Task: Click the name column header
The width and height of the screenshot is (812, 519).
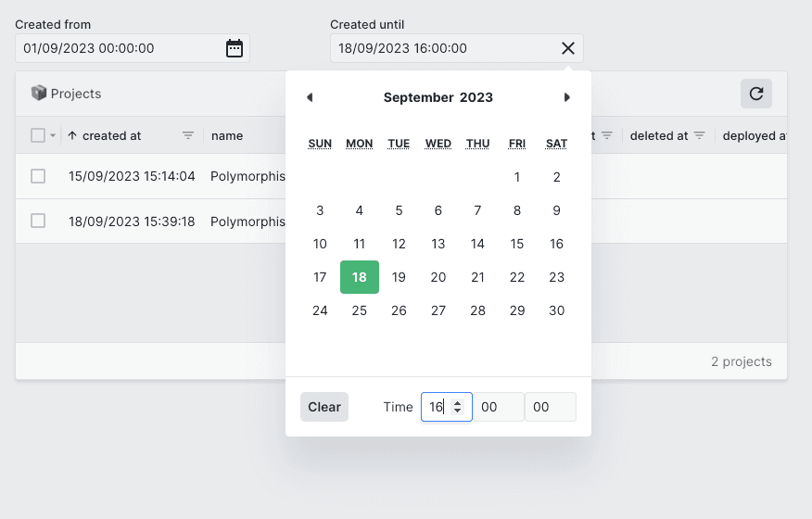Action: click(227, 135)
